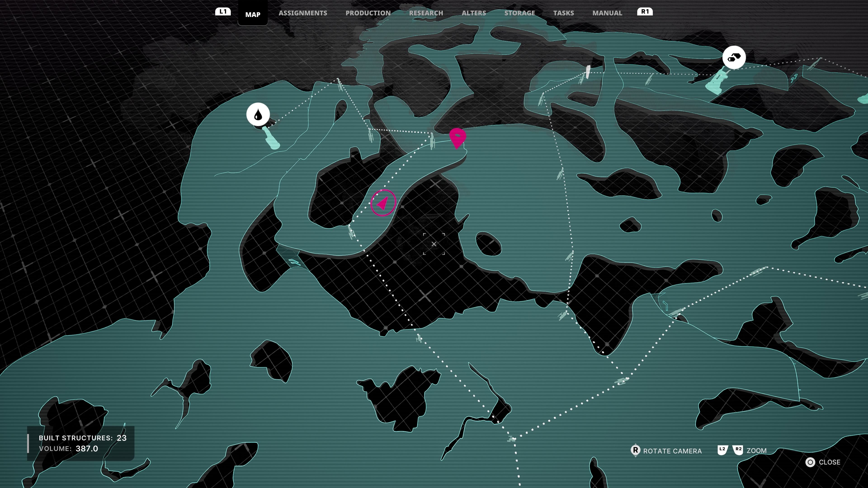Switch to the Tasks tab

pos(563,13)
